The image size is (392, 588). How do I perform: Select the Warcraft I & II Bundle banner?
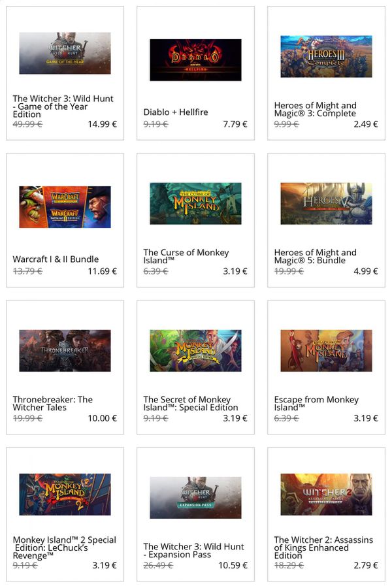click(x=65, y=207)
